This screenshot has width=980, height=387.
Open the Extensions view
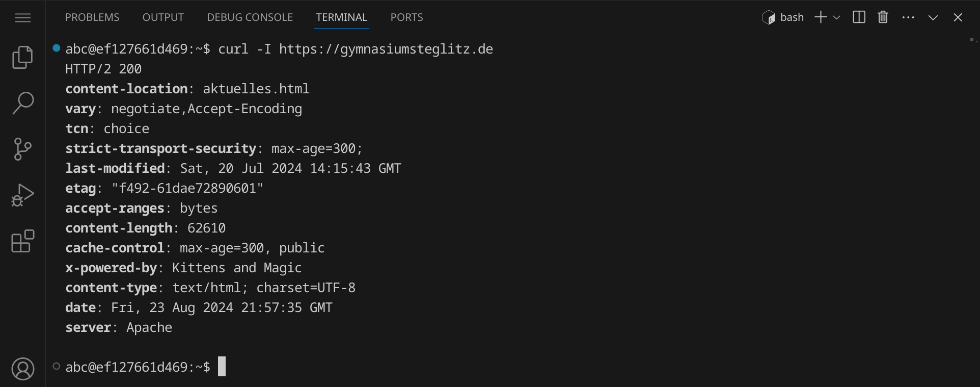pos(23,241)
